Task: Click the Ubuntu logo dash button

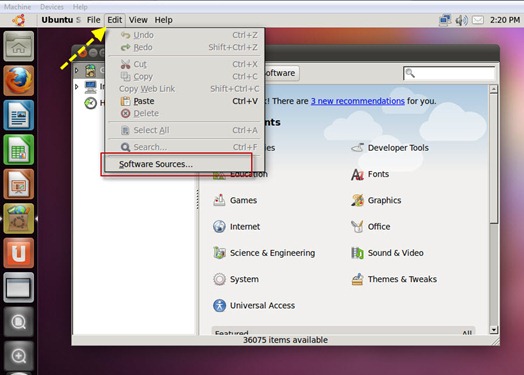Action: pos(18,20)
